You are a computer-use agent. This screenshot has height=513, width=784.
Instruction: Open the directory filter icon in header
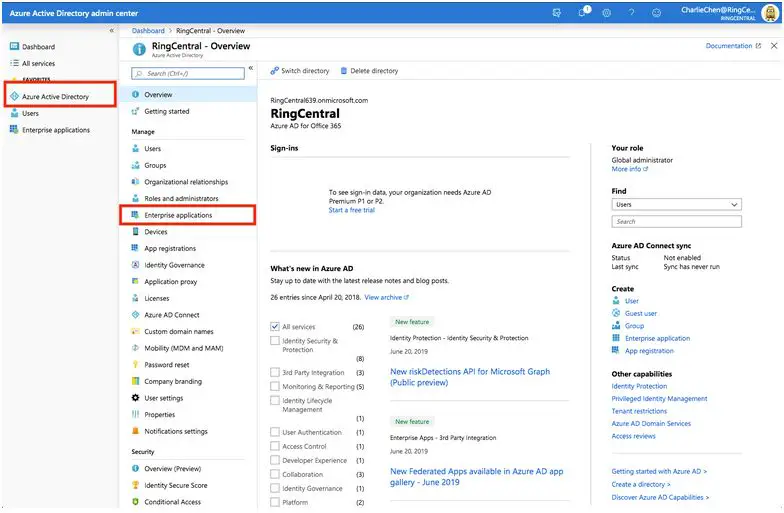[x=556, y=13]
